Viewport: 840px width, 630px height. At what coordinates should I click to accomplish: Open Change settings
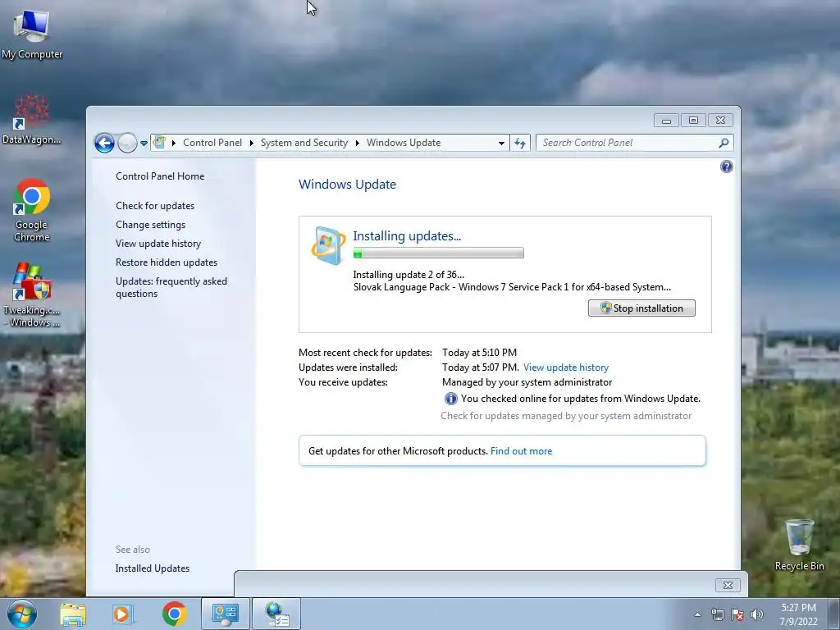pos(151,225)
